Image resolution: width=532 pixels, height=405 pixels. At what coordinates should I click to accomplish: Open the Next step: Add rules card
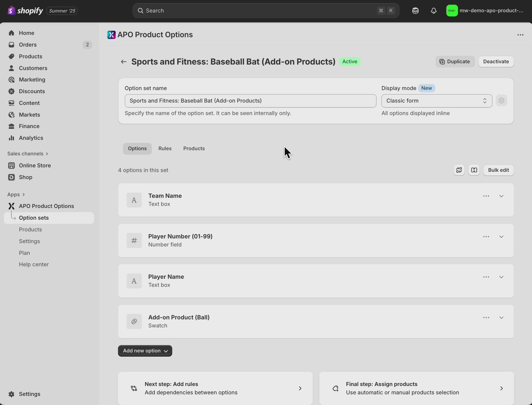(x=215, y=388)
